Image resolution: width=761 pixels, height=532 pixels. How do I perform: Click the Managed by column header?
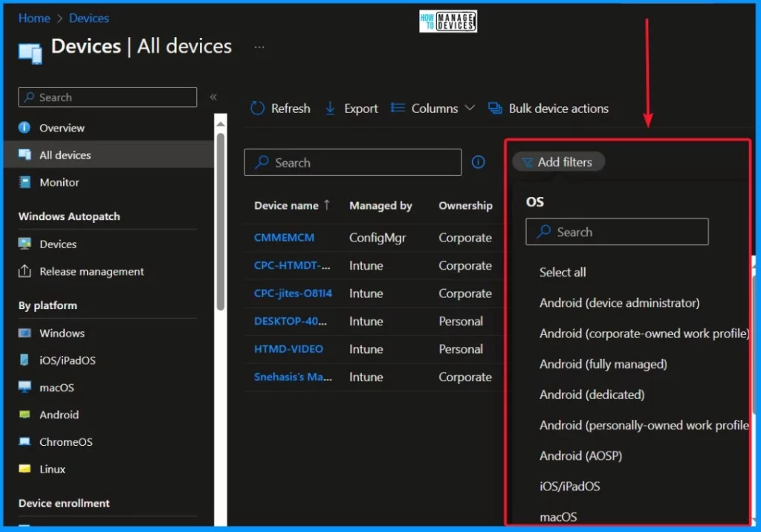(x=380, y=206)
